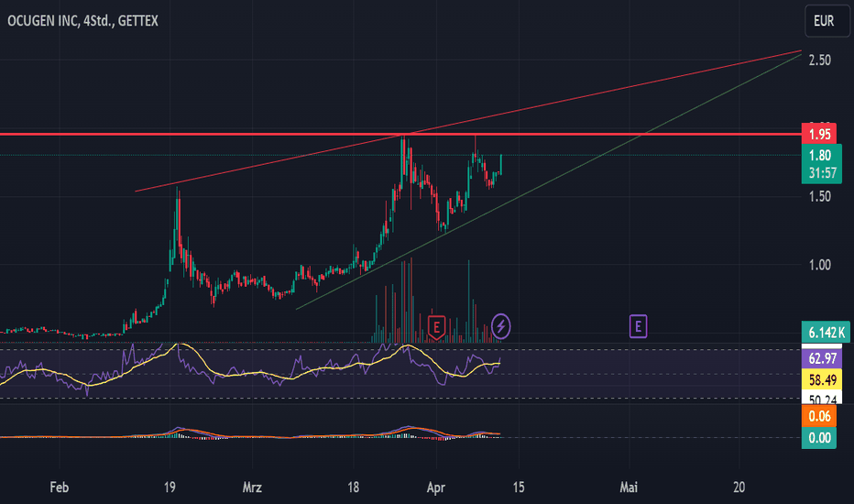This screenshot has height=504, width=854.
Task: Click the red earnings E marker
Action: point(436,327)
